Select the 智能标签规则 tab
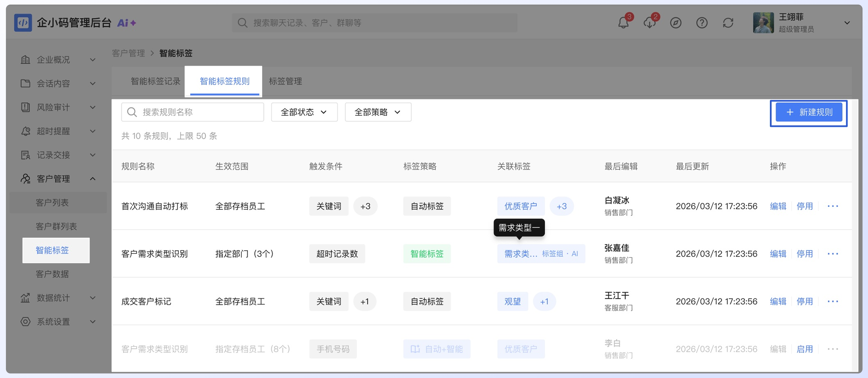 [x=224, y=81]
